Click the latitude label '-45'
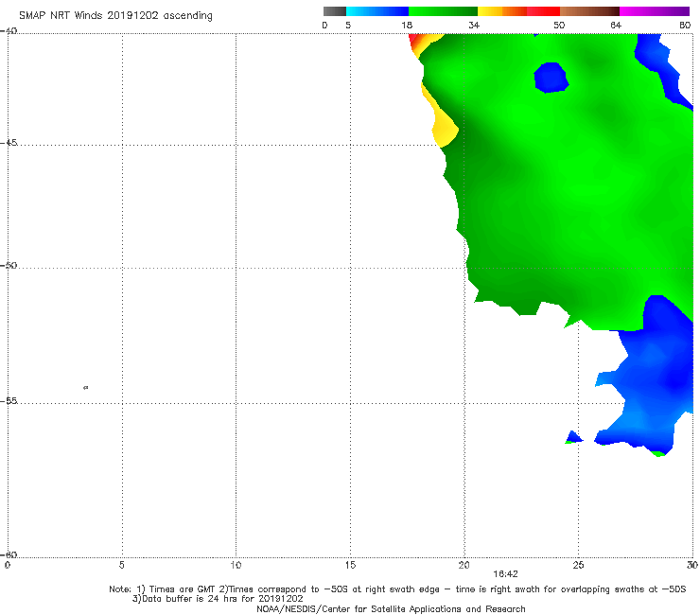Viewport: 700px width, 615px height. [9, 143]
